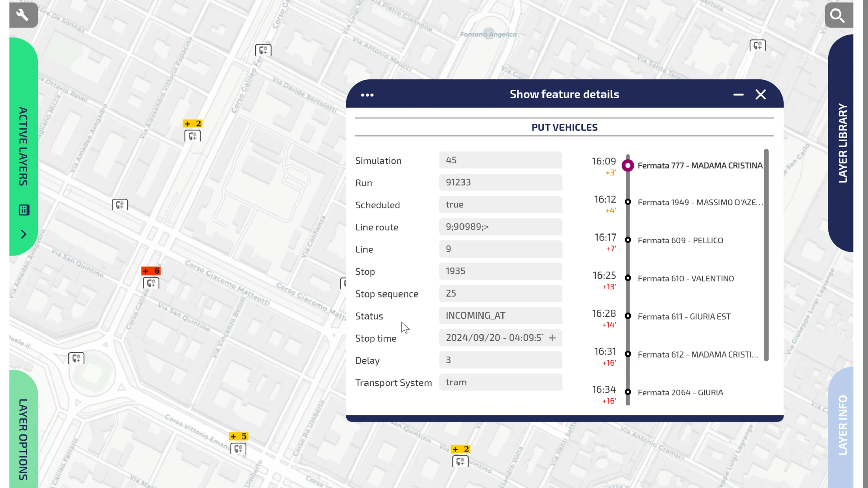Click the three-dots menu in details panel
This screenshot has height=488, width=868.
(367, 95)
